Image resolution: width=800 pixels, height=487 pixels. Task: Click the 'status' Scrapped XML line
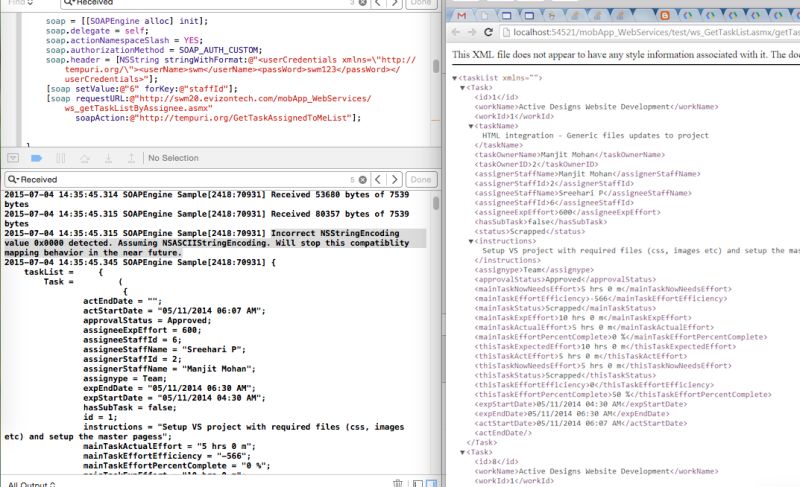point(530,232)
